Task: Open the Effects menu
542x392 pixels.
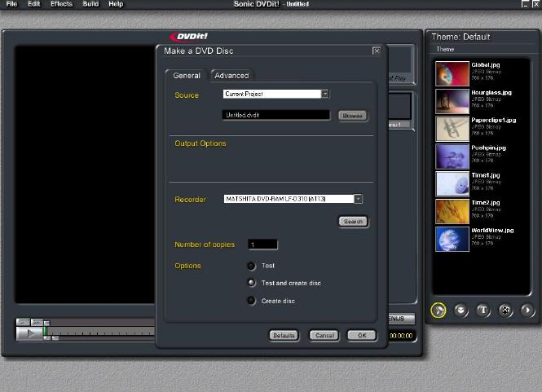Action: [x=61, y=4]
